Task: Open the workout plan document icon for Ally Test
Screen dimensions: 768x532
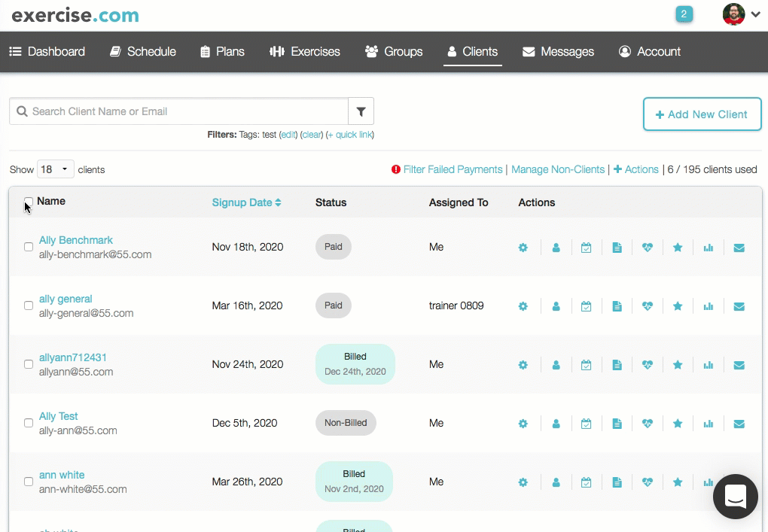Action: coord(617,423)
